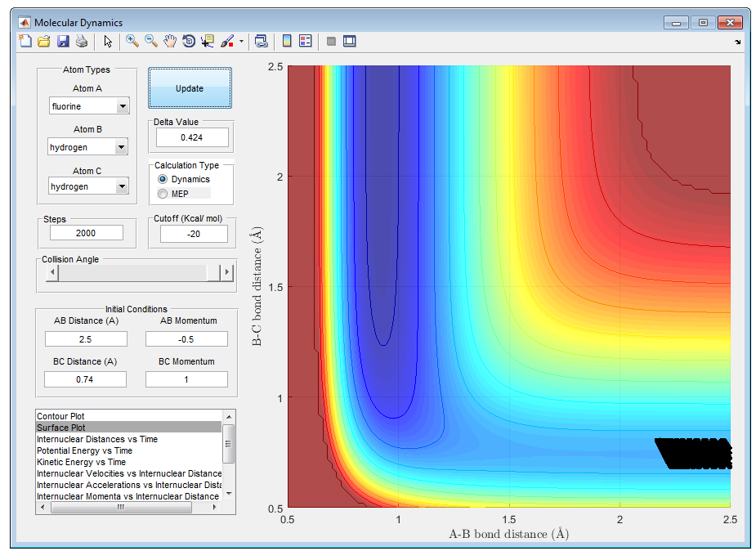
Task: Click the Print Figure icon
Action: tap(82, 41)
